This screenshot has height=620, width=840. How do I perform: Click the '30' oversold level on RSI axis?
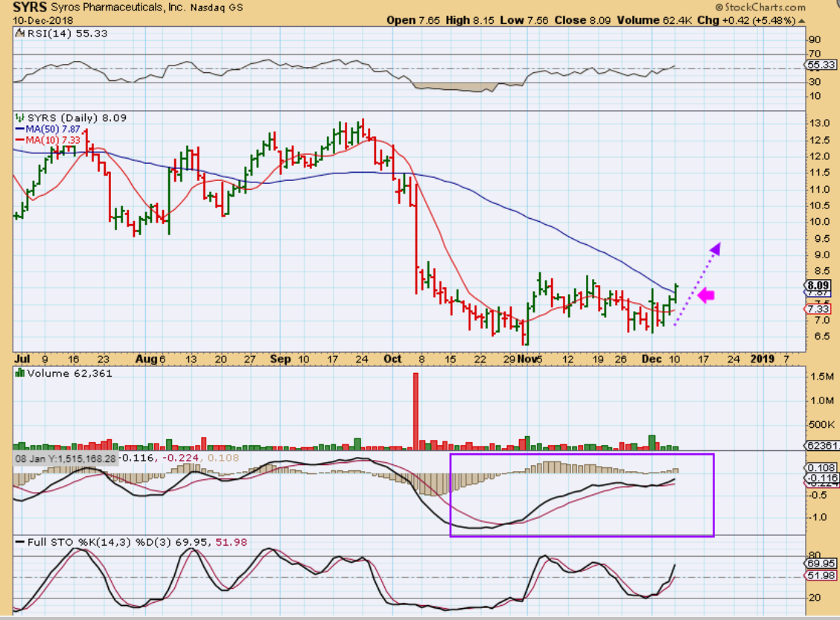[814, 81]
